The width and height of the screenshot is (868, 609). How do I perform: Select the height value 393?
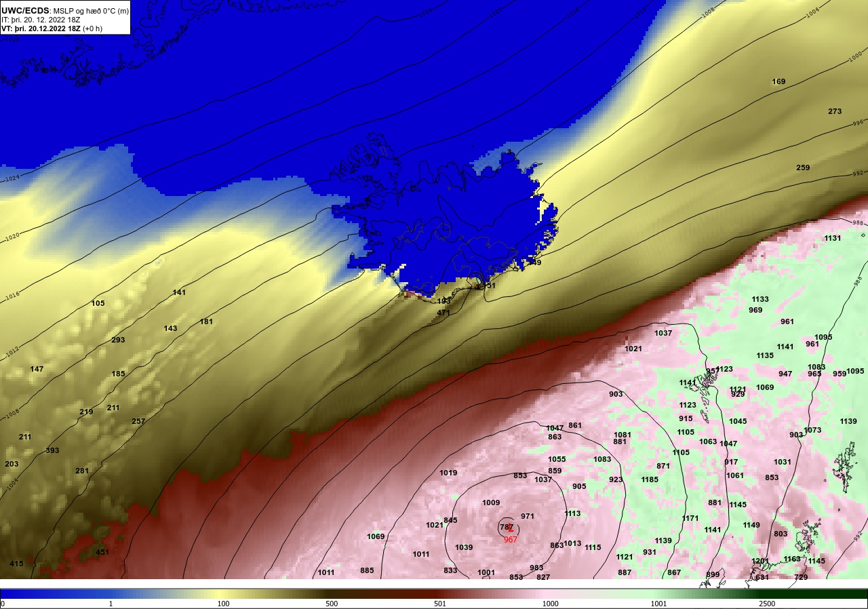[x=52, y=450]
